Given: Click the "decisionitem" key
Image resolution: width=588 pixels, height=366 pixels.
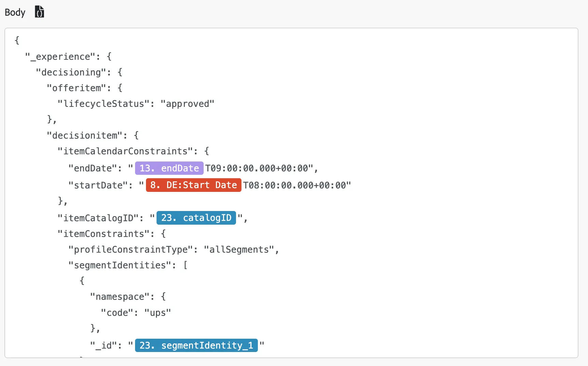Looking at the screenshot, I should (x=85, y=136).
